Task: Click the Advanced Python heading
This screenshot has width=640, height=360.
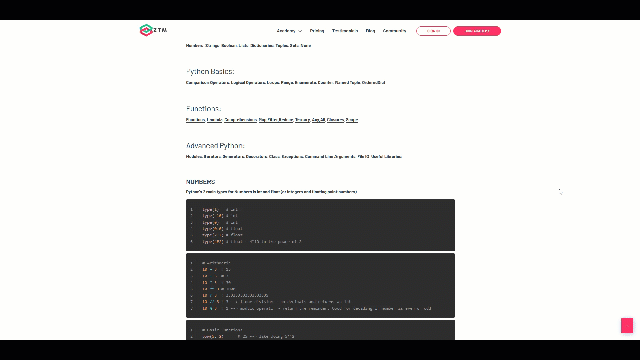Action: [215, 146]
